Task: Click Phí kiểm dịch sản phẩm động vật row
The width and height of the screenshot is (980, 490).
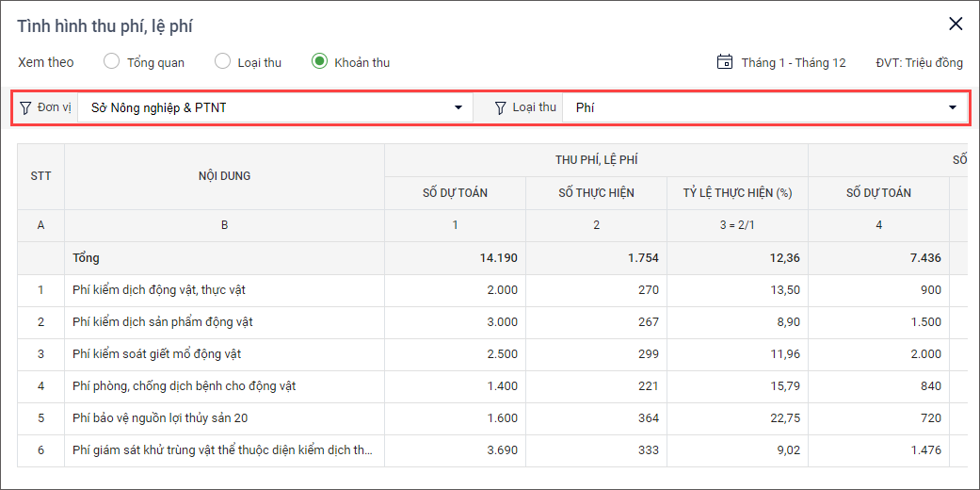Action: [x=162, y=322]
